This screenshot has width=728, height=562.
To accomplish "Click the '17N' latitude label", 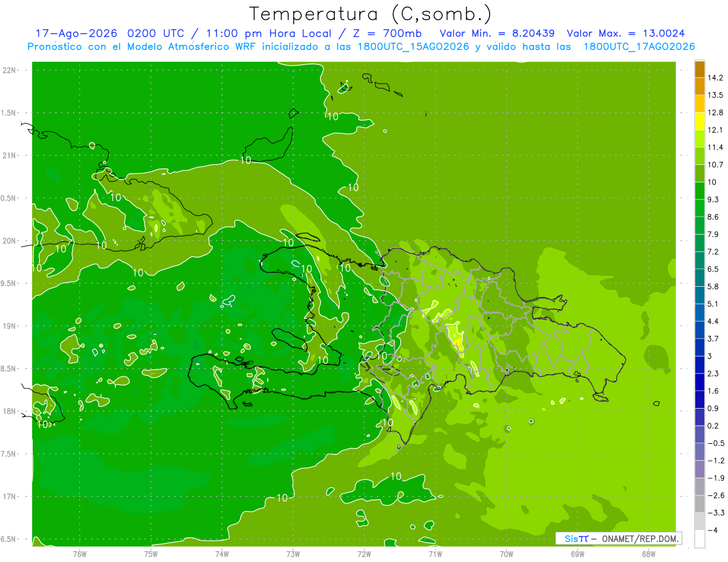I will tap(9, 497).
